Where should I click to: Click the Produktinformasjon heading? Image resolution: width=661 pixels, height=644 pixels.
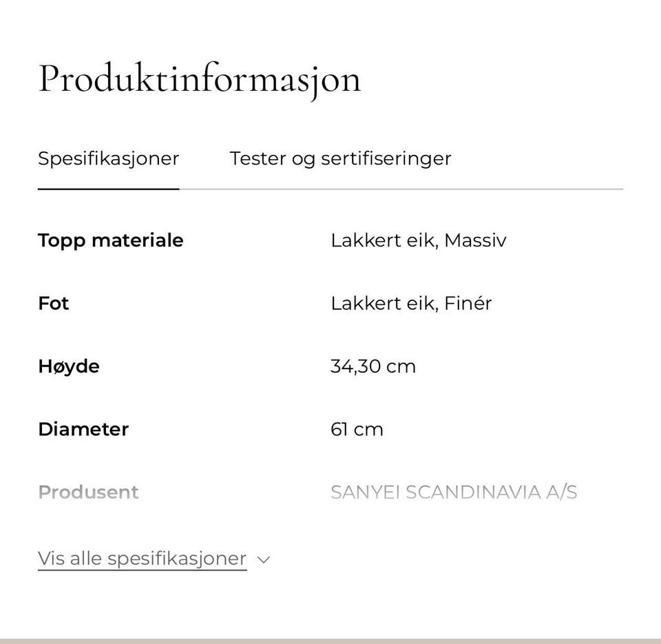tap(200, 79)
